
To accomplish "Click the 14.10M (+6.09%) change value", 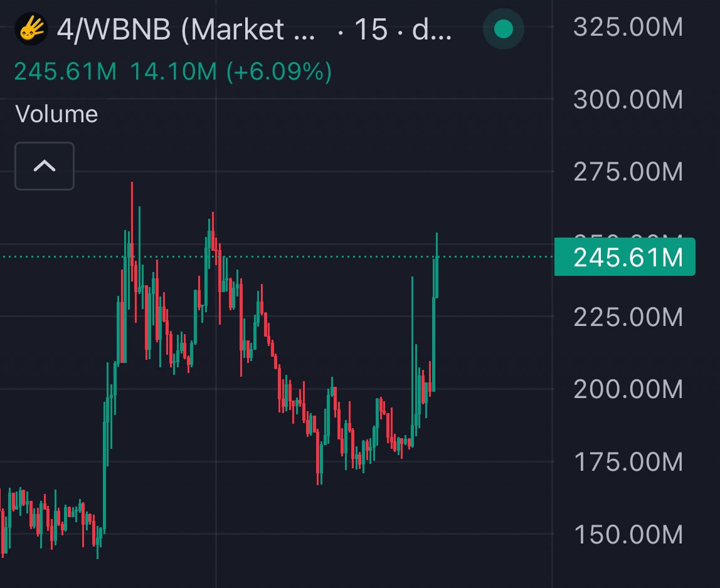I will pyautogui.click(x=231, y=71).
